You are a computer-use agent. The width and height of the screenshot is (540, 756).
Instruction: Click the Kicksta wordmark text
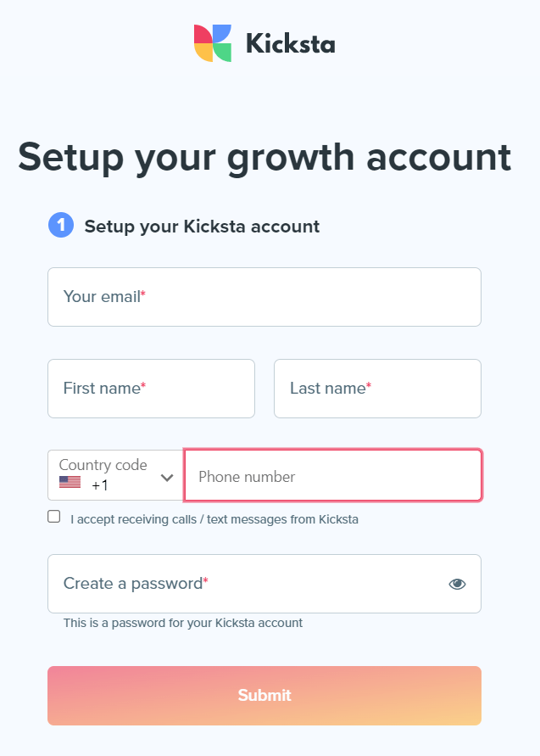point(291,44)
